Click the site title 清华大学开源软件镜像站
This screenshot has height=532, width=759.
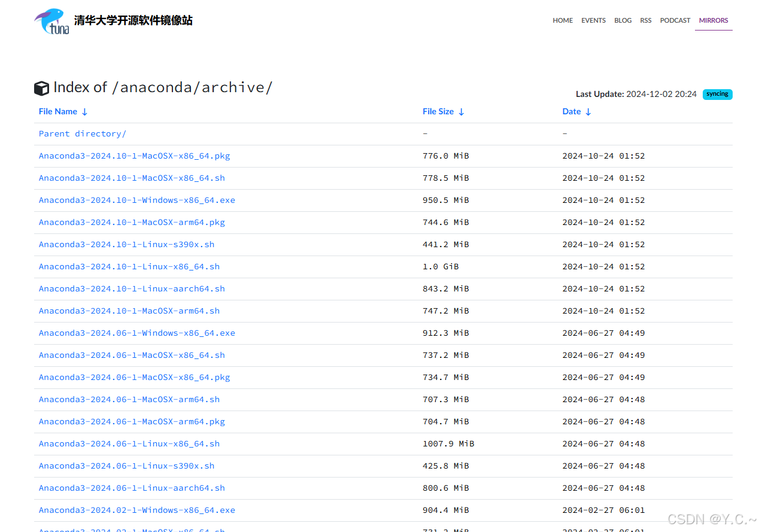133,20
